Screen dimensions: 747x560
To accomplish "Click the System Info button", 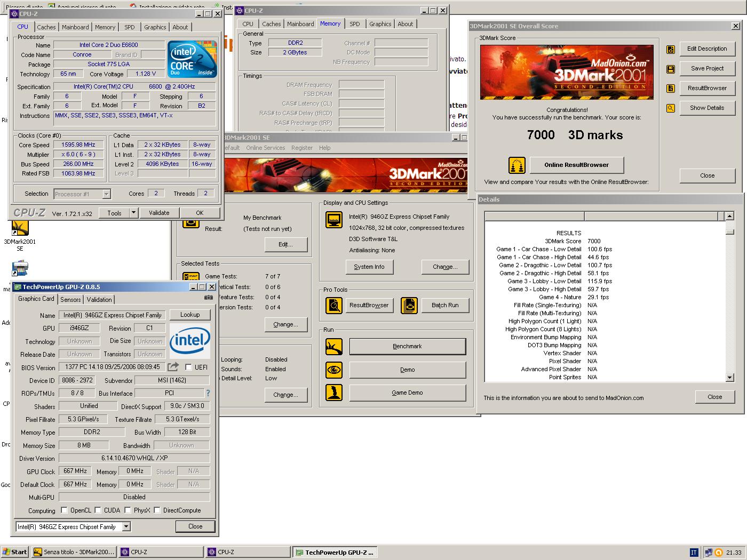I will click(x=369, y=267).
